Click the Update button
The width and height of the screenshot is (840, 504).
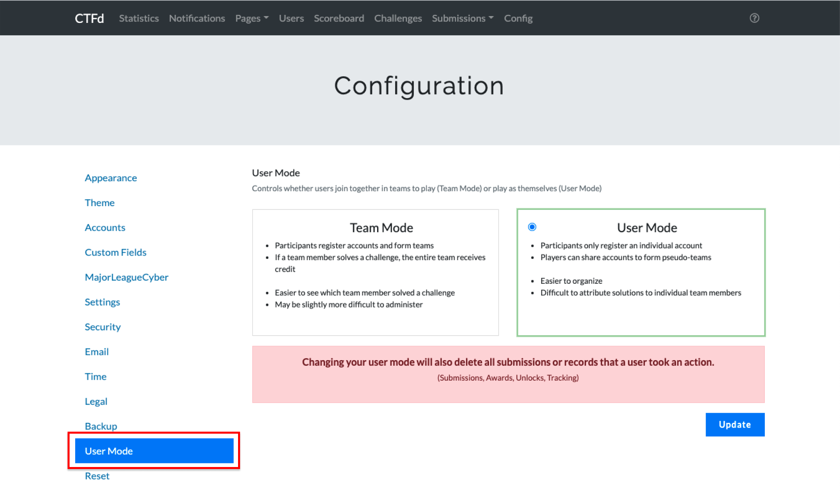pos(735,424)
